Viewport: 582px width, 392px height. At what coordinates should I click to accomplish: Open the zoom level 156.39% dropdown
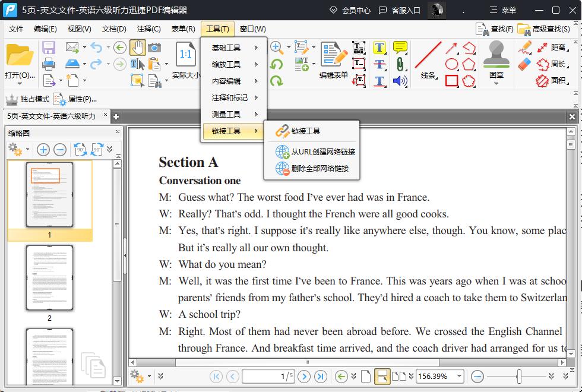pos(439,376)
